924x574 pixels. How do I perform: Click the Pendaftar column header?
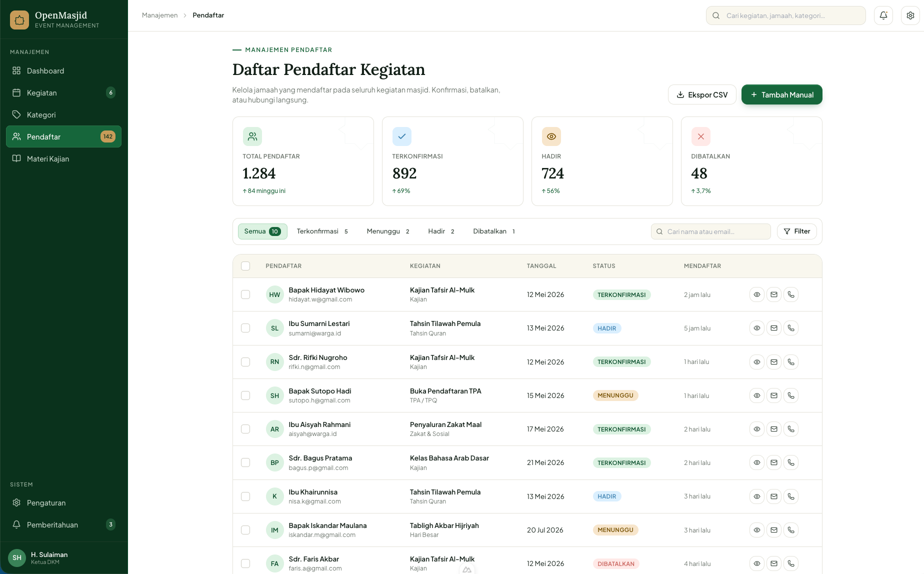click(x=283, y=266)
